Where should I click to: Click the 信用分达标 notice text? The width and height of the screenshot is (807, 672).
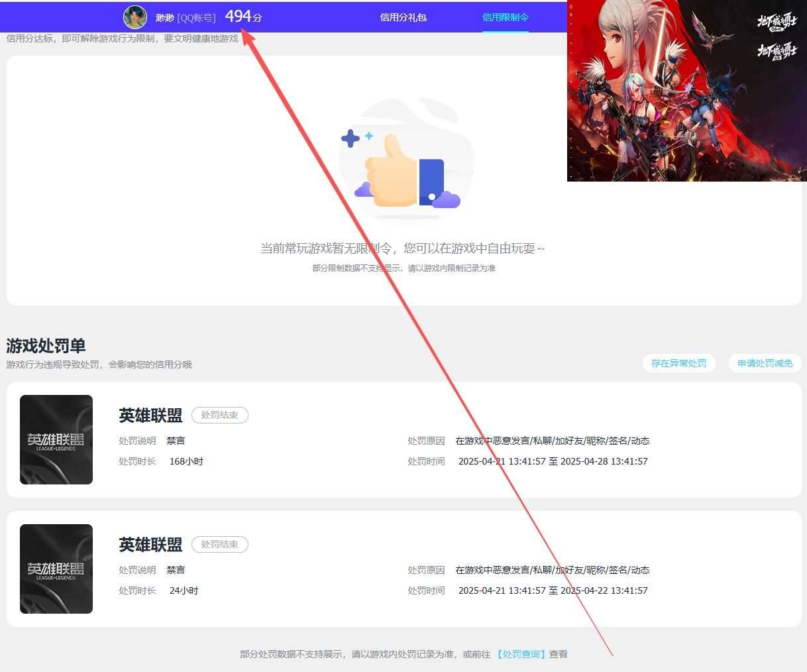pos(122,38)
